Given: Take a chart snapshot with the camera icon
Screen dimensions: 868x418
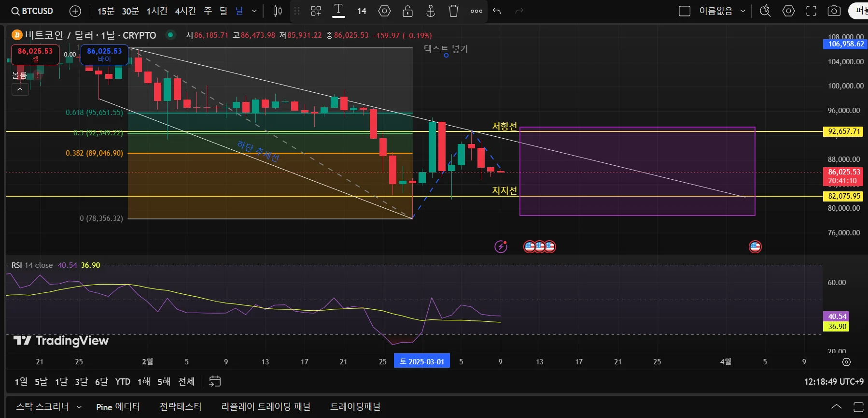Looking at the screenshot, I should (834, 11).
